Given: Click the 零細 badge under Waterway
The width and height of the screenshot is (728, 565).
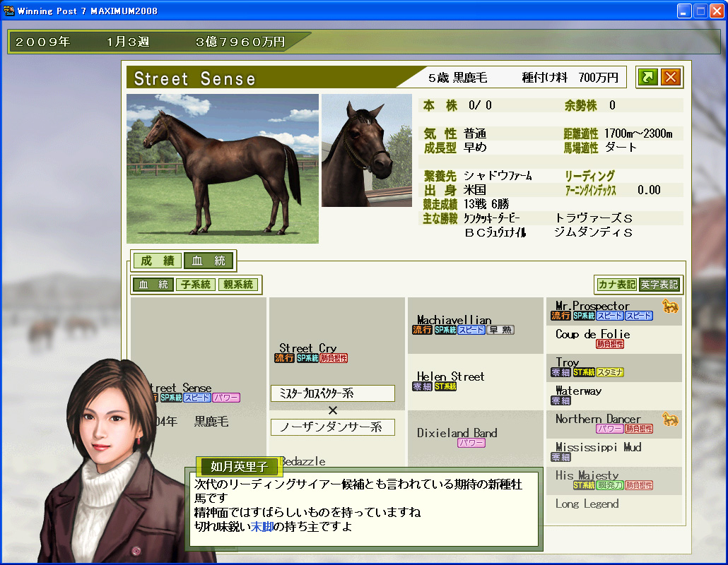Looking at the screenshot, I should 561,400.
